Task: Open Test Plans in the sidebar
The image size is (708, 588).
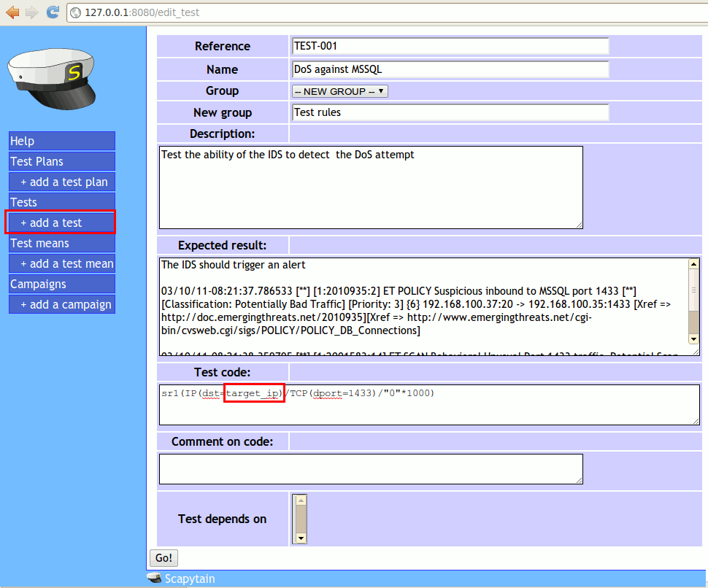Action: tap(62, 161)
